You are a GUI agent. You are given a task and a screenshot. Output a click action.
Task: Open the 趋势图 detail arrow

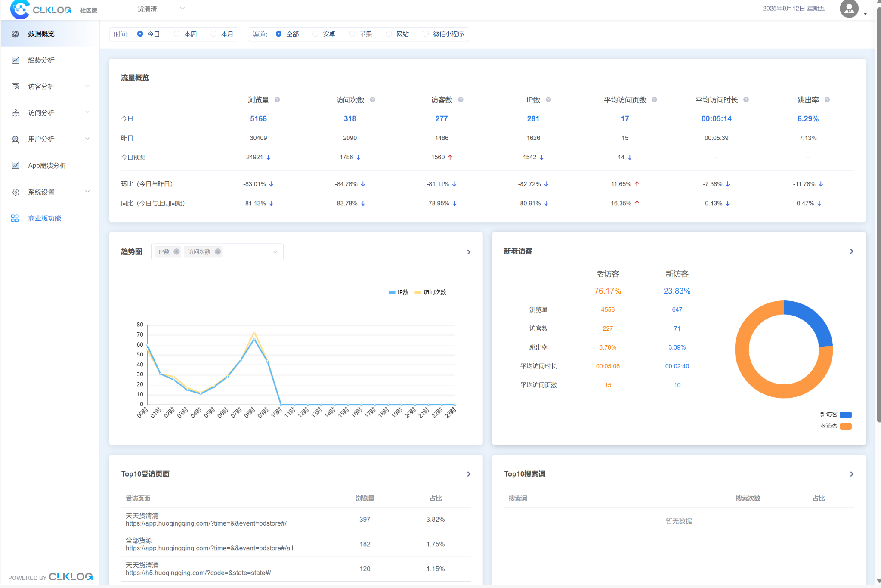(469, 252)
